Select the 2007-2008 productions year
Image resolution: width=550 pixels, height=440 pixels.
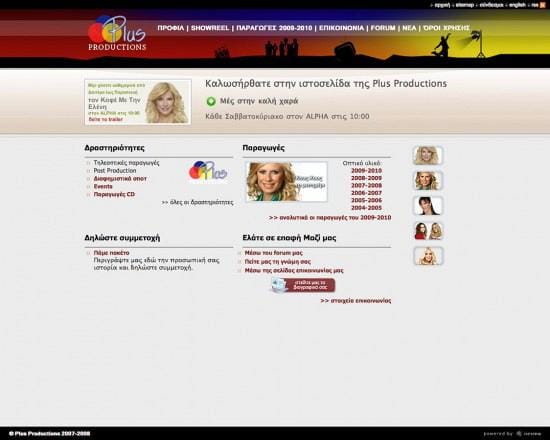[x=366, y=186]
